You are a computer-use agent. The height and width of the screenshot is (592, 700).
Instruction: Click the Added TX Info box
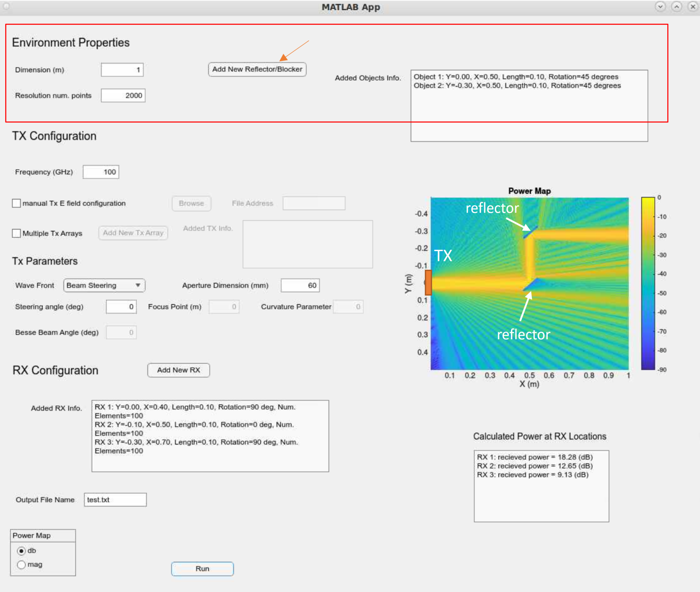coord(308,244)
